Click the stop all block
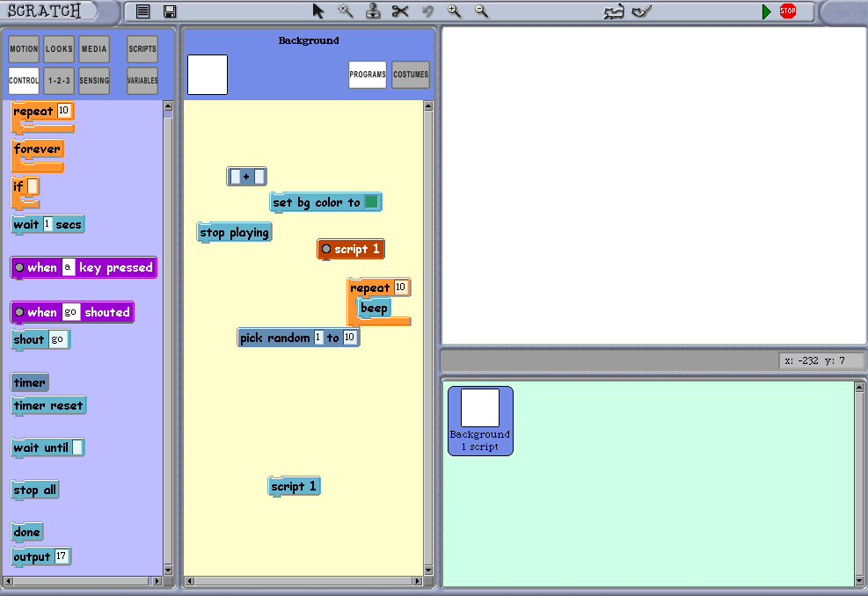Image resolution: width=868 pixels, height=596 pixels. (34, 491)
